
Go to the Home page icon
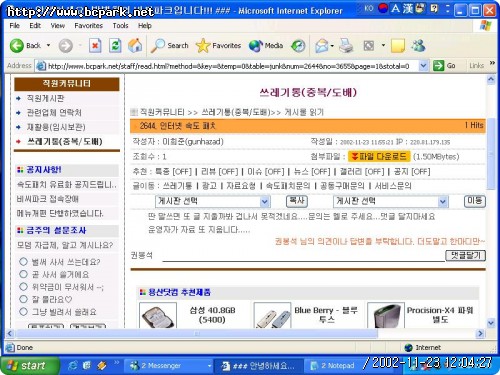pyautogui.click(x=135, y=46)
